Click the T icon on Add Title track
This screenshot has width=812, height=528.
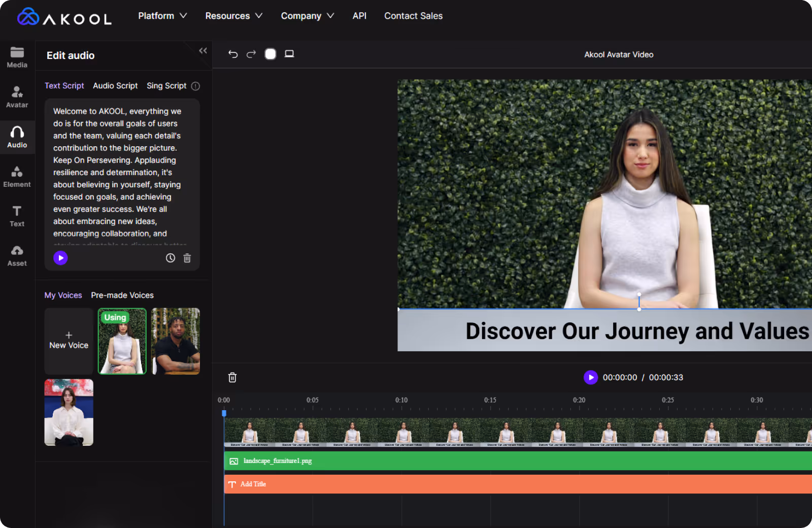[232, 484]
